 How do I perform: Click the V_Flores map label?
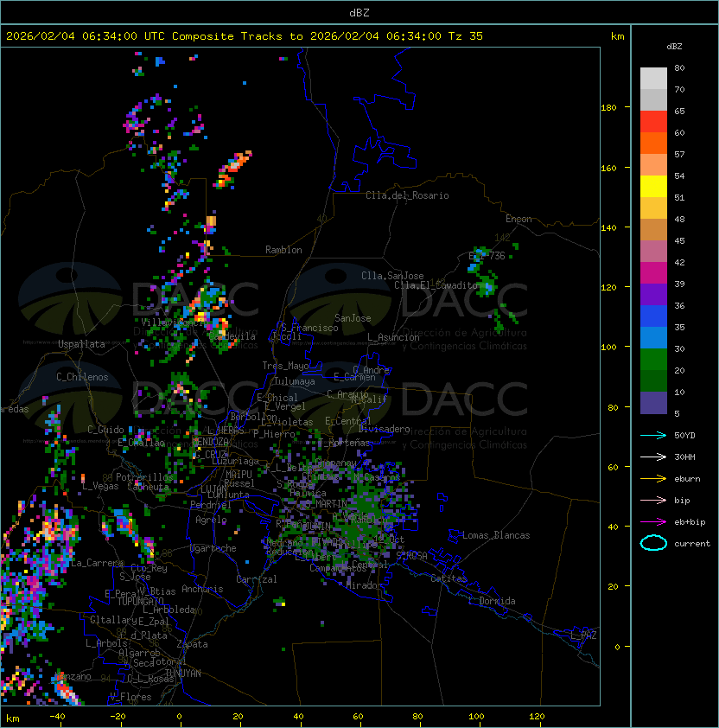[x=130, y=696]
